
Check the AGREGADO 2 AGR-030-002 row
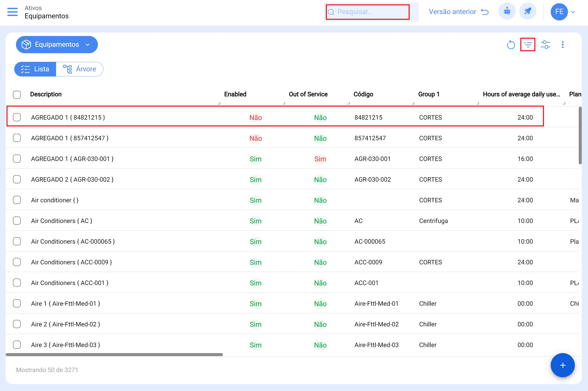(x=17, y=179)
